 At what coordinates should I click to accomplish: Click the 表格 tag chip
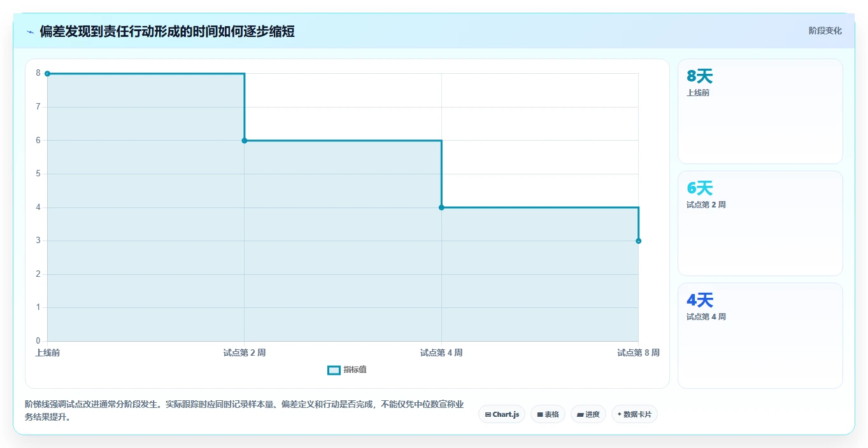point(548,414)
